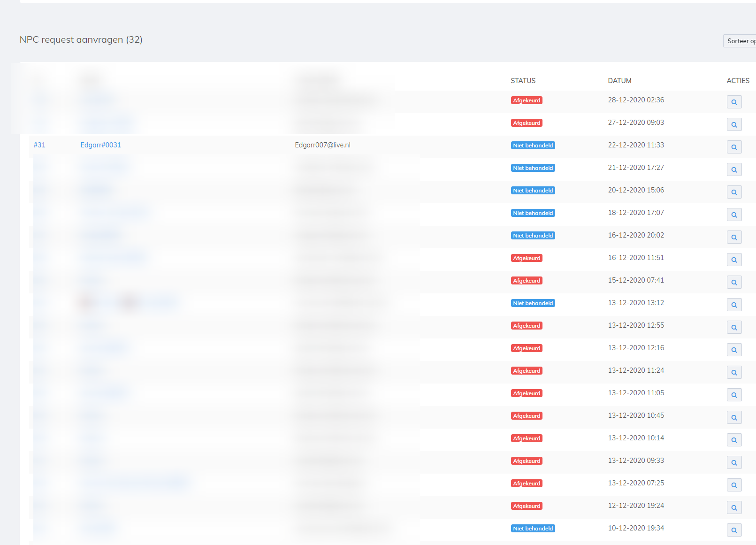756x545 pixels.
Task: Open details for Edgarr#0031 request via magnifier
Action: click(x=734, y=147)
